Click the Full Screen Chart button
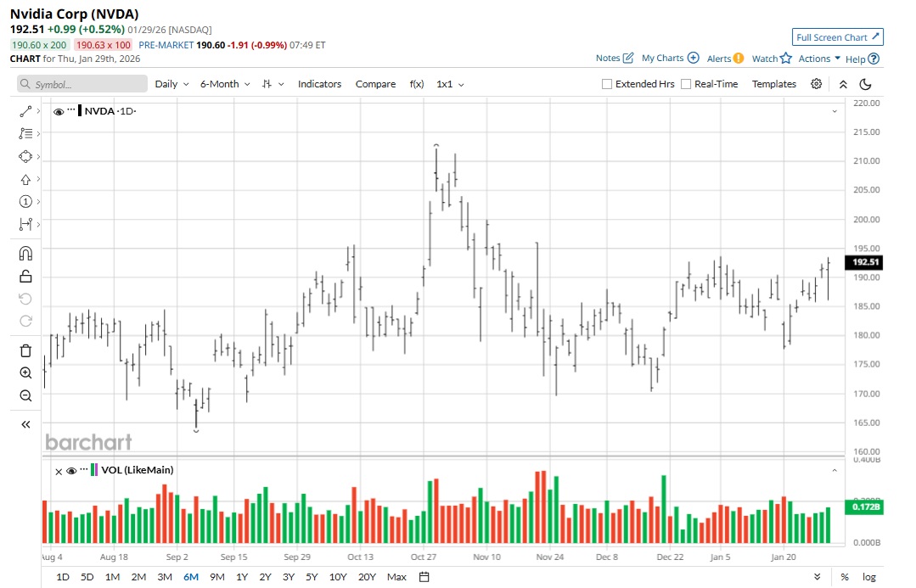The image size is (916, 588). point(838,36)
